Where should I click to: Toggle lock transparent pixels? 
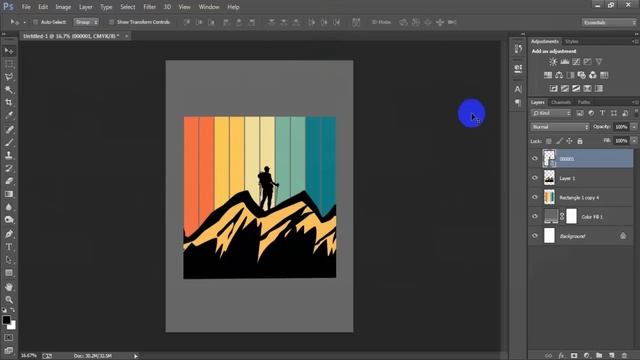point(549,141)
